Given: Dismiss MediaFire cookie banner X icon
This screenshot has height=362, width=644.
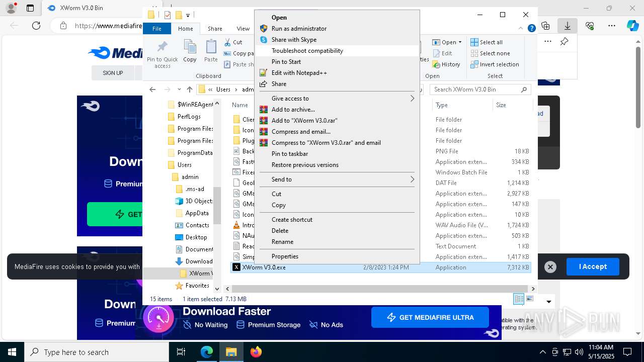Looking at the screenshot, I should coord(550,267).
